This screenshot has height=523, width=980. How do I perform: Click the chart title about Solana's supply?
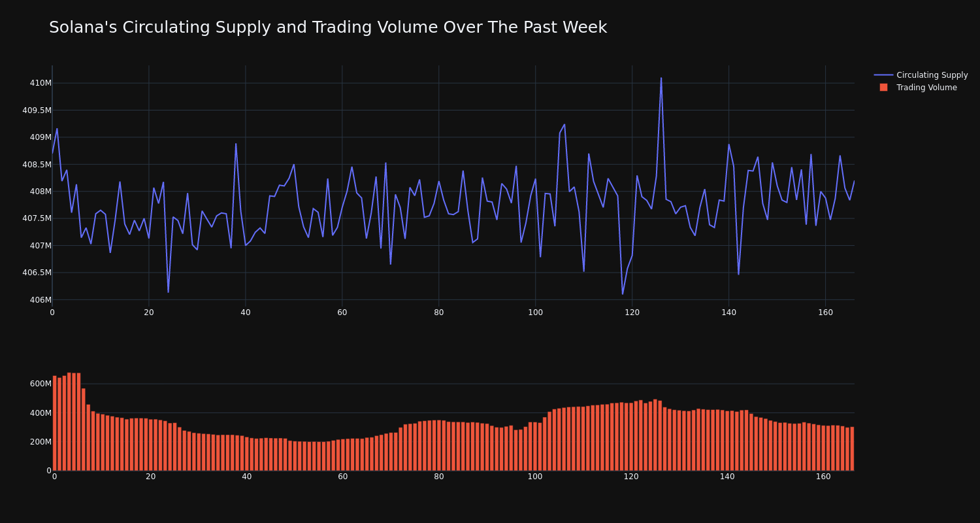[328, 27]
